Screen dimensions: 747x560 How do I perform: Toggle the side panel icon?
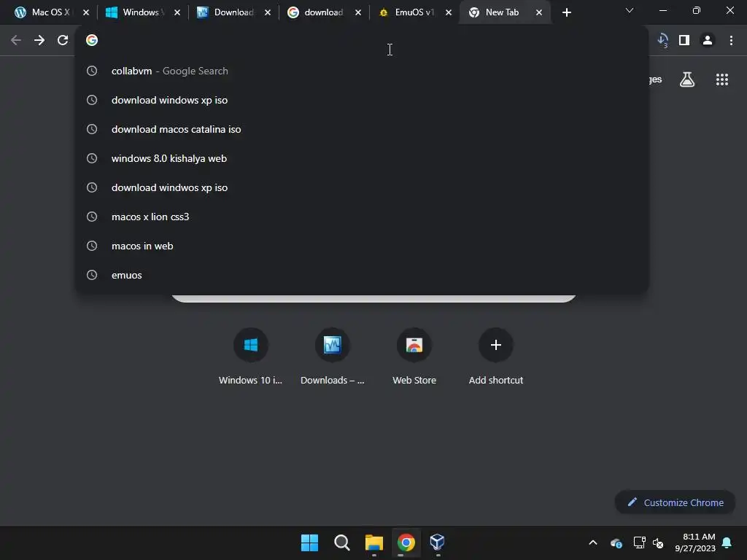point(684,41)
